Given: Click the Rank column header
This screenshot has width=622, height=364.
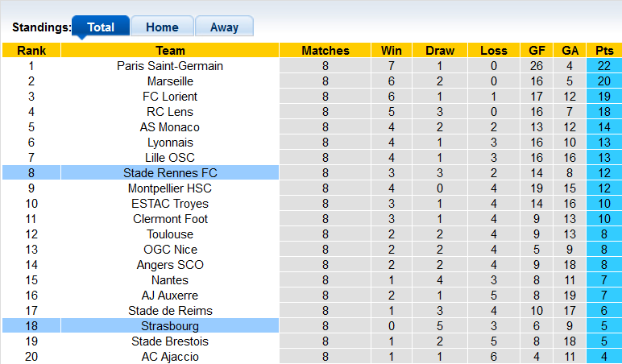Looking at the screenshot, I should tap(31, 51).
